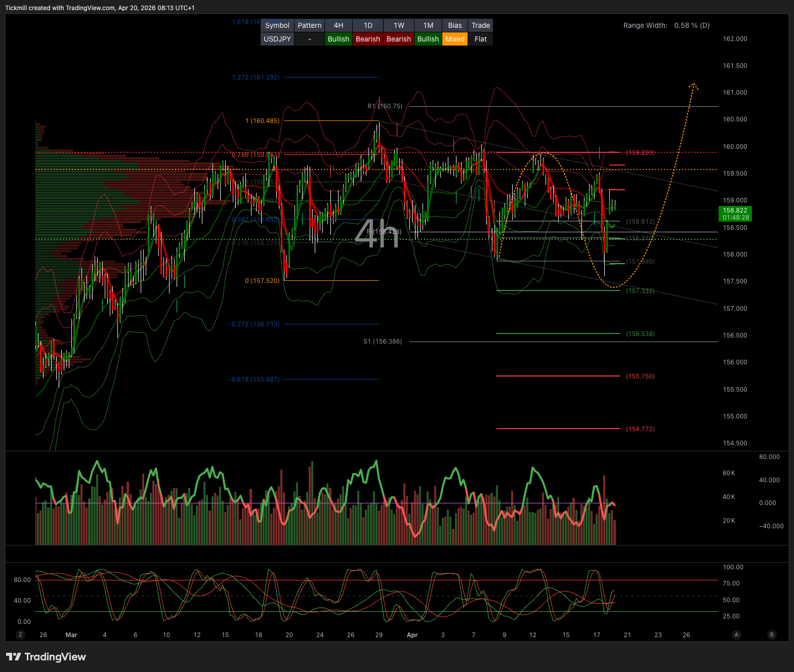This screenshot has height=672, width=794.
Task: Click the Flat trade cell
Action: [x=480, y=39]
